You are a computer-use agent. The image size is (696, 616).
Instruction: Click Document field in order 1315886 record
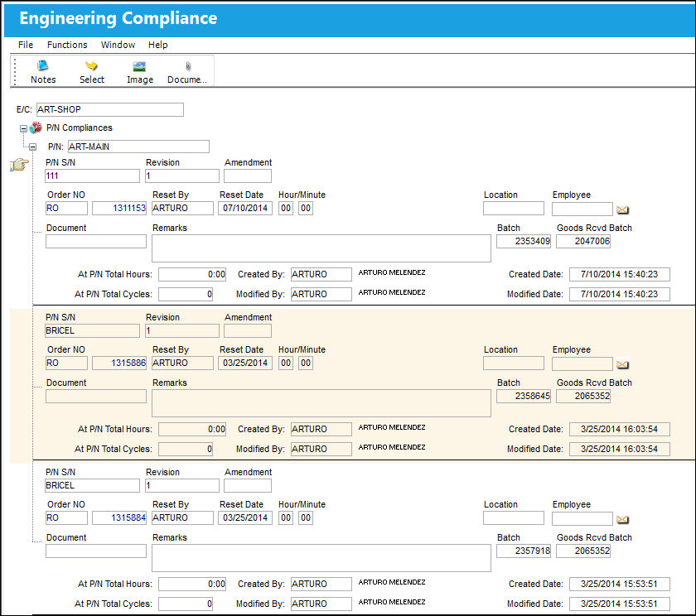click(x=96, y=396)
